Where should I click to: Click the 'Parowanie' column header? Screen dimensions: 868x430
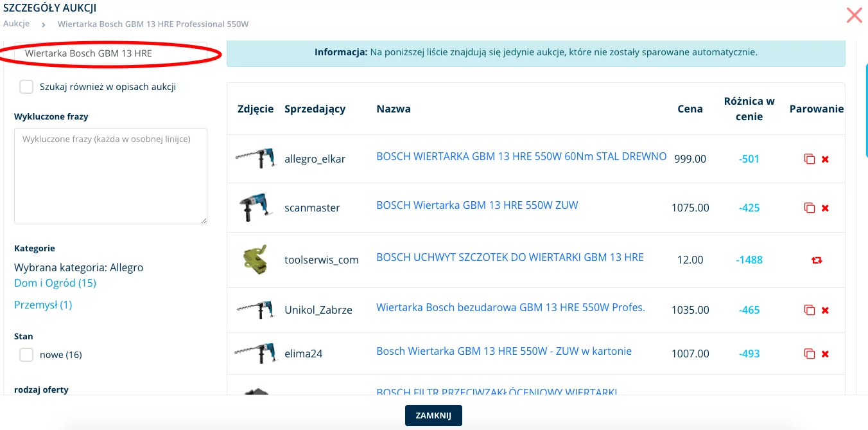817,109
